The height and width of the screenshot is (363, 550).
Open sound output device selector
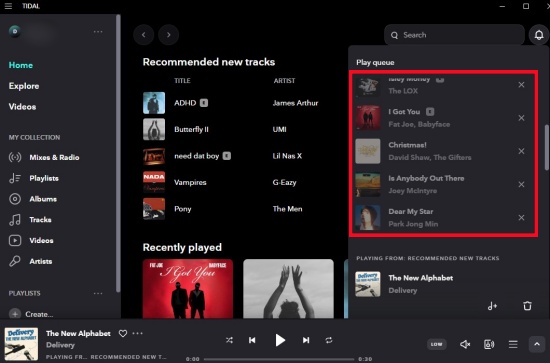click(x=489, y=344)
